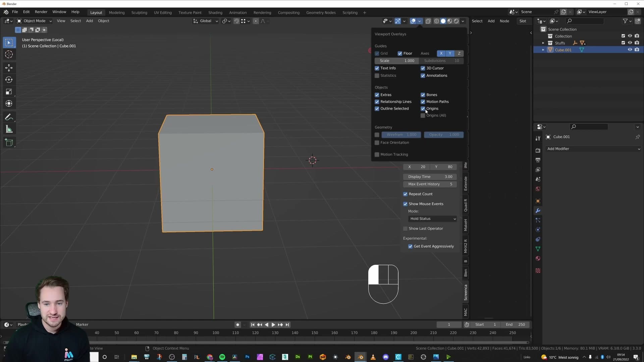Enable Face Orientation overlay
The width and height of the screenshot is (644, 362).
click(x=377, y=143)
